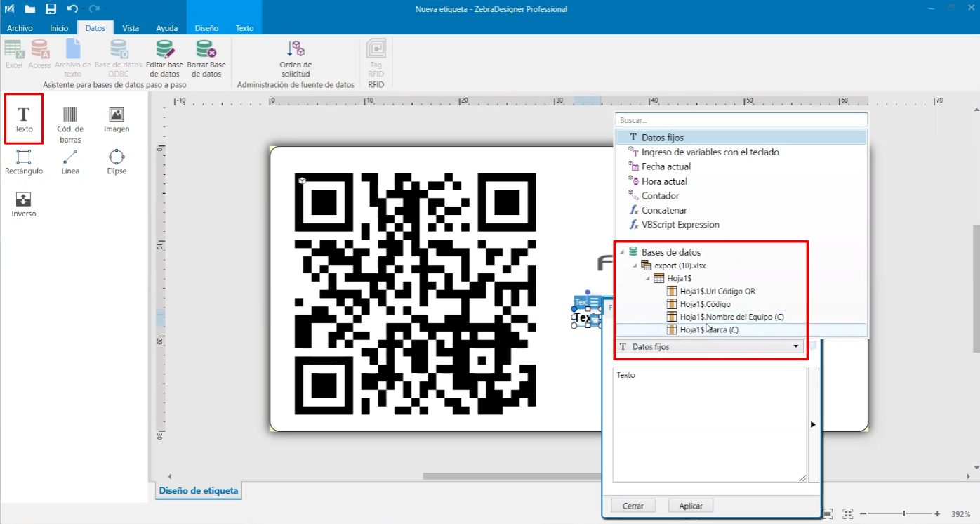The width and height of the screenshot is (980, 524).
Task: Select the Elipse shape tool
Action: point(117,162)
